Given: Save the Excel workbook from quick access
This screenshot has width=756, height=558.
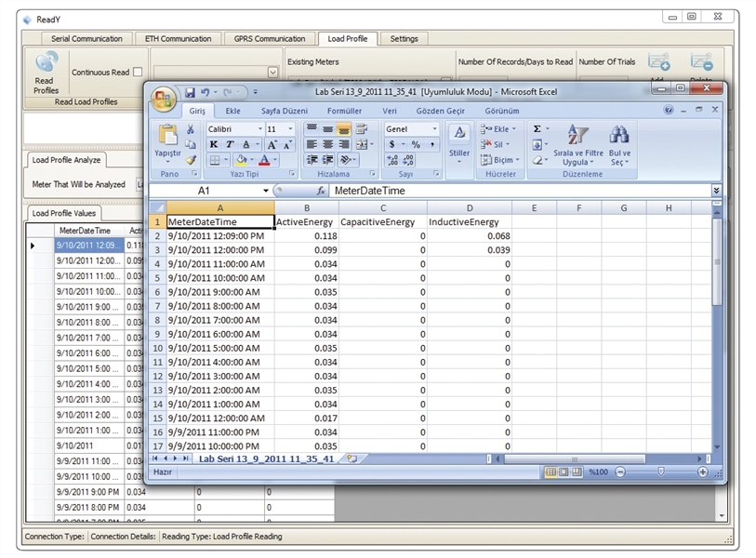Looking at the screenshot, I should tap(190, 92).
